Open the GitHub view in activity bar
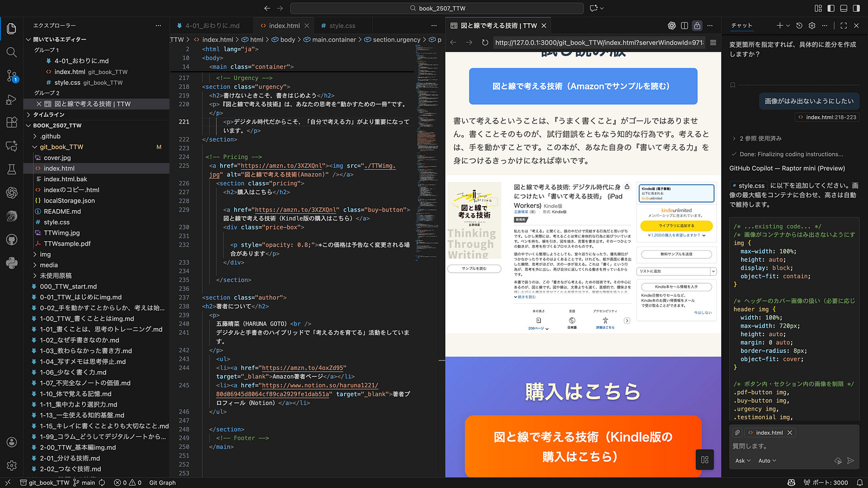The width and height of the screenshot is (868, 488). 11,240
